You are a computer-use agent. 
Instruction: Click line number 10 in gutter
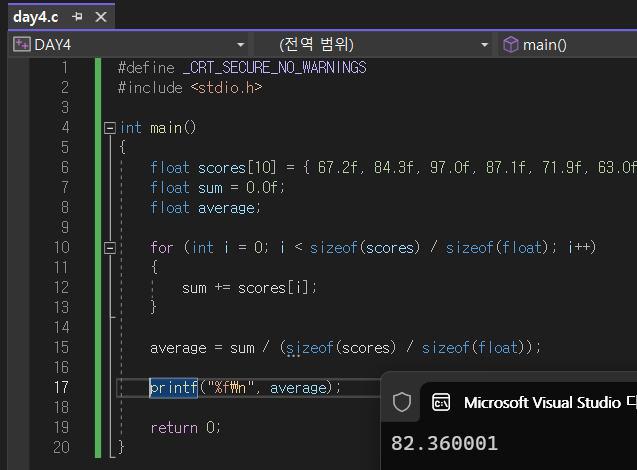62,247
